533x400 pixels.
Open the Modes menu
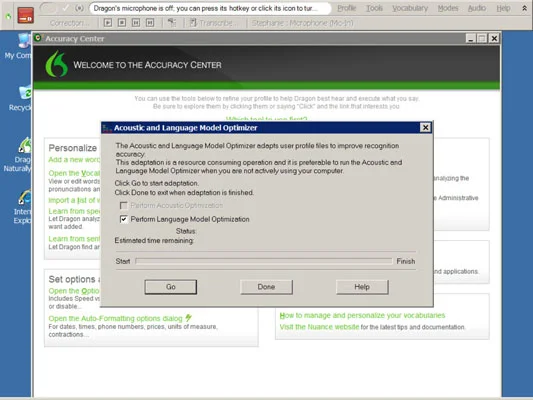(x=448, y=8)
